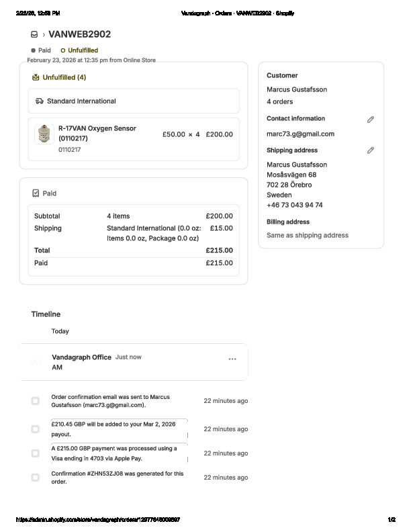Toggle checkbox for the £215.00 Visa payment event
Screen dimensions: 411x532
click(35, 453)
